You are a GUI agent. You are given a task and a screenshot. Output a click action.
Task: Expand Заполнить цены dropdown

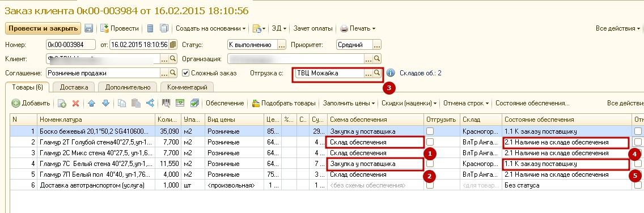coord(349,103)
